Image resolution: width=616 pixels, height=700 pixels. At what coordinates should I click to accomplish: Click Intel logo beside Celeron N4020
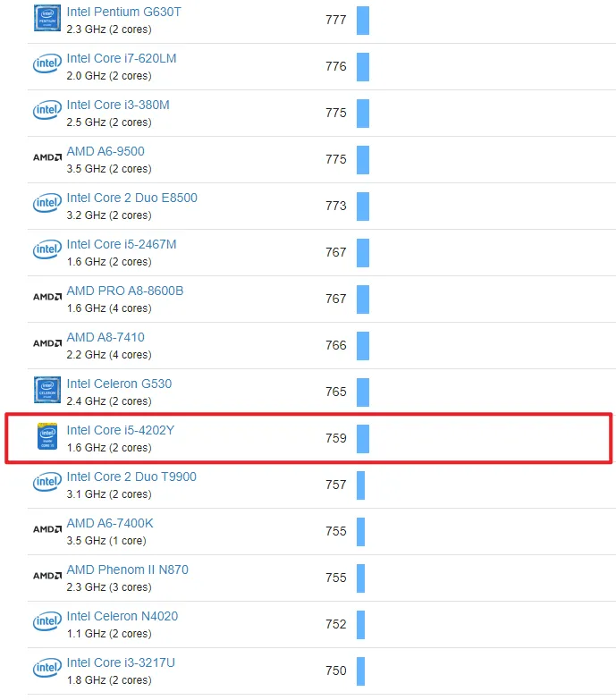46,624
